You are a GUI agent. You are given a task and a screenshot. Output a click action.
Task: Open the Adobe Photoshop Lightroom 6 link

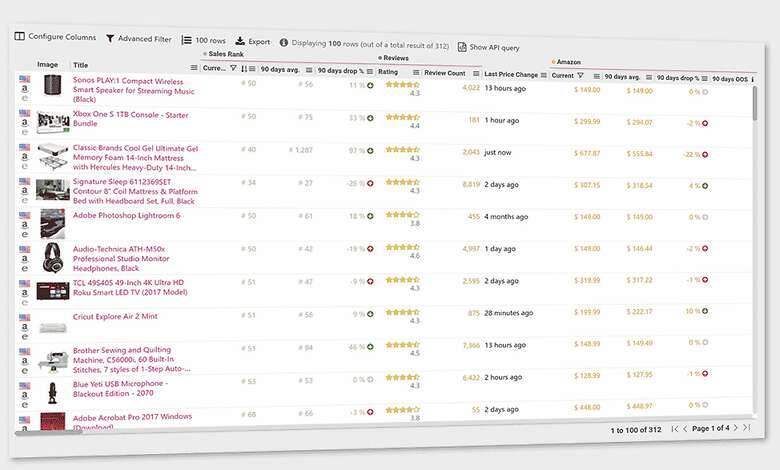(126, 215)
